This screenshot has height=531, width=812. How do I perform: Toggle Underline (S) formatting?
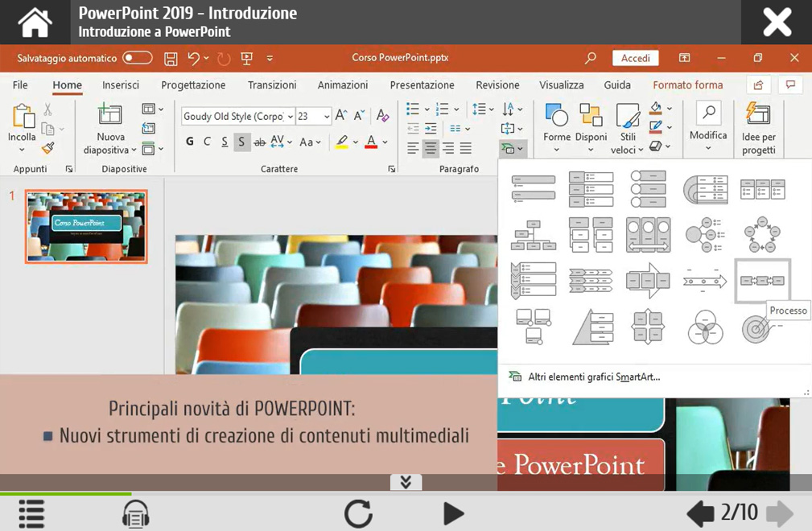pyautogui.click(x=225, y=142)
